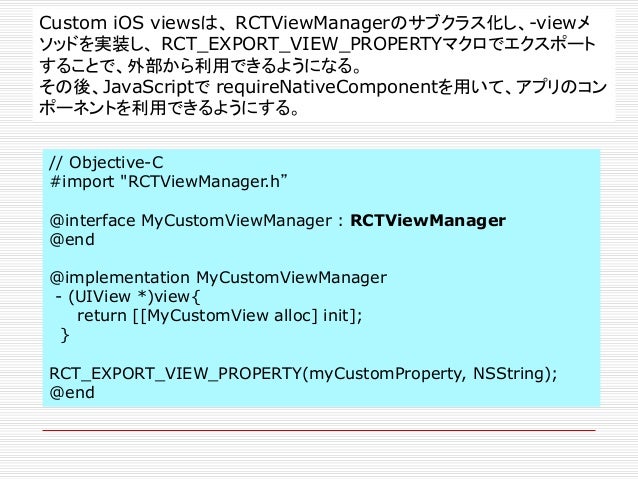This screenshot has height=479, width=638.
Task: Click the line 'ポーネントを利用できるようにする。'
Action: click(169, 108)
